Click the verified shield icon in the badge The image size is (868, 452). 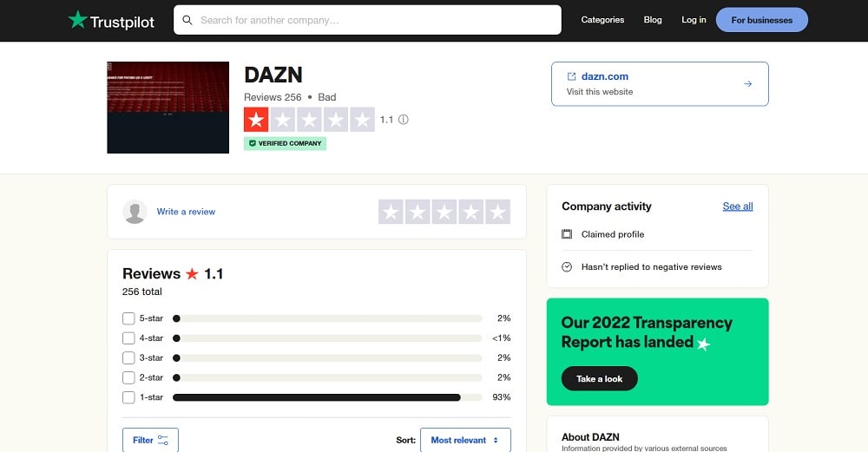253,143
